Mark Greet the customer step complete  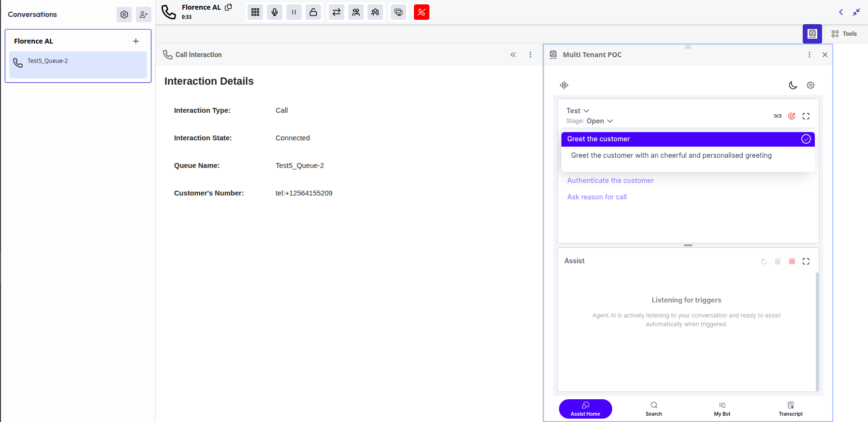tap(806, 139)
